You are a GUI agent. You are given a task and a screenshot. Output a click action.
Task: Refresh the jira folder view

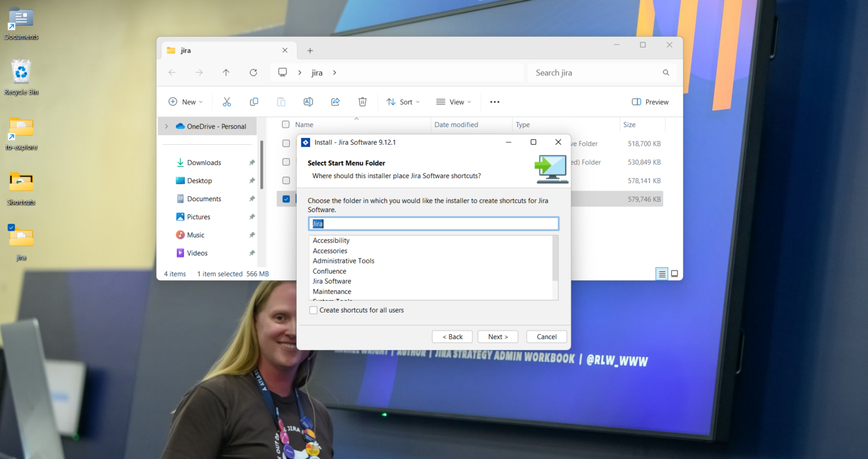click(x=253, y=72)
